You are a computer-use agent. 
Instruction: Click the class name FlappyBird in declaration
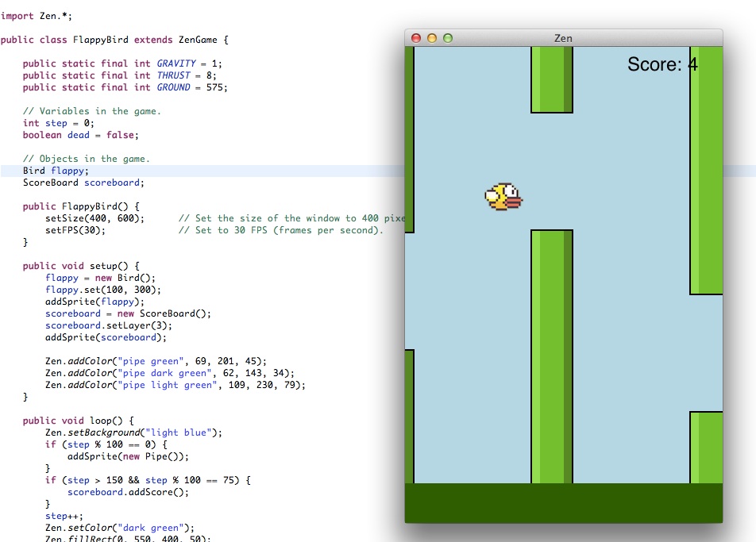point(101,40)
